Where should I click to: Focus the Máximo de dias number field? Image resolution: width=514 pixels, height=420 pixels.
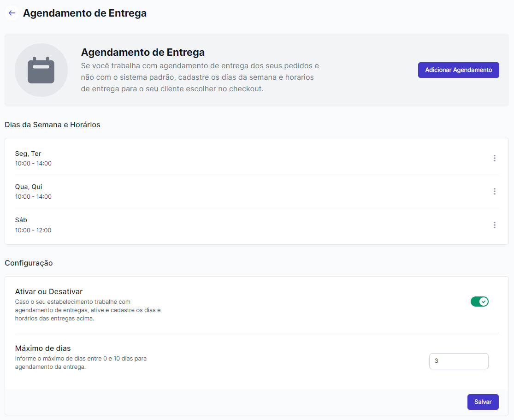tap(458, 361)
